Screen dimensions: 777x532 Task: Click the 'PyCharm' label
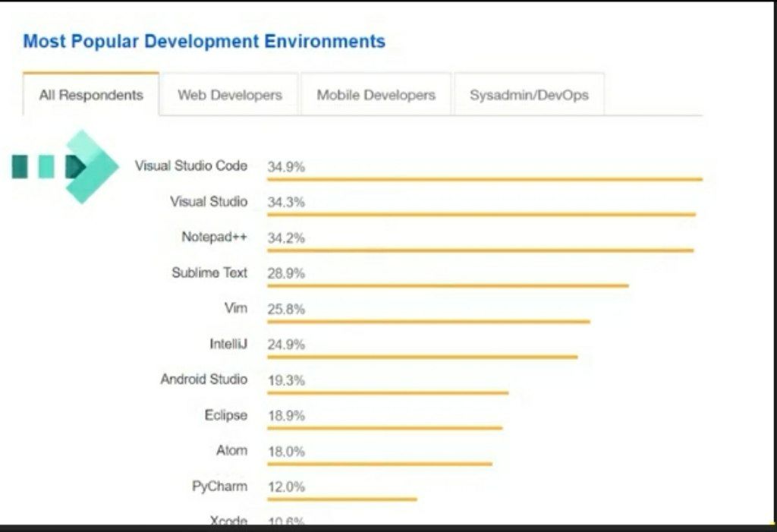[219, 486]
